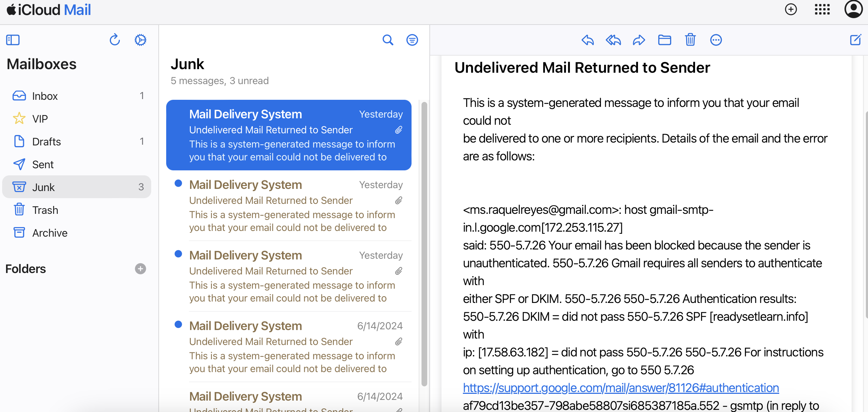Toggle the message list filter

click(412, 40)
